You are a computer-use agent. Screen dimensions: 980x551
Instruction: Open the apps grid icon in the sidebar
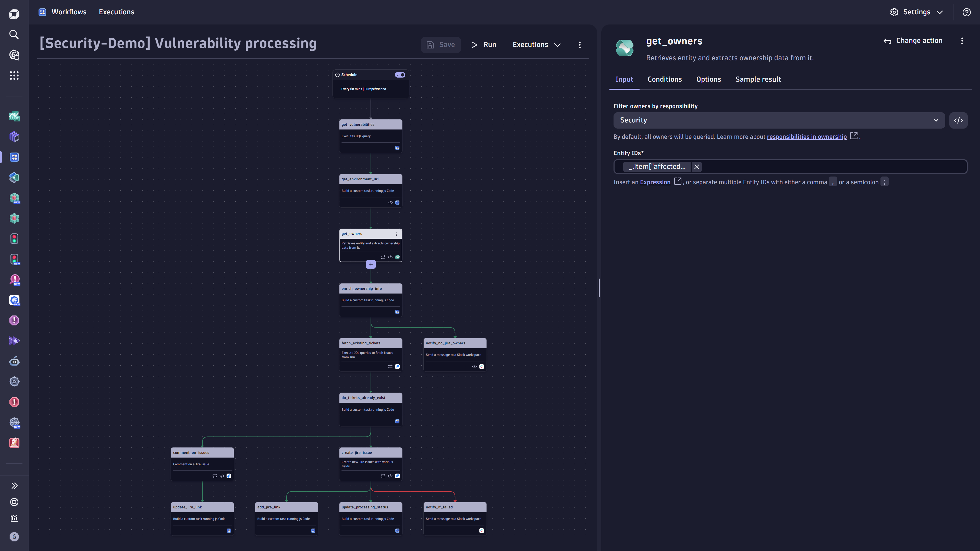(x=14, y=76)
